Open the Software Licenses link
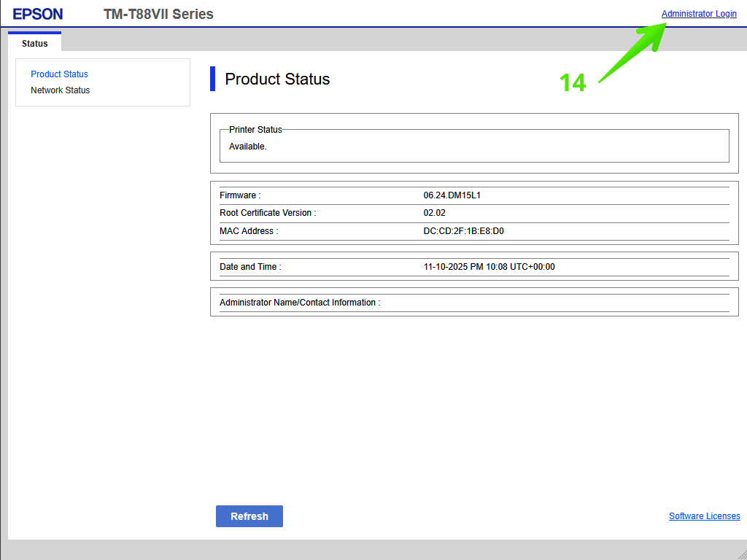Image resolution: width=747 pixels, height=560 pixels. pyautogui.click(x=704, y=516)
